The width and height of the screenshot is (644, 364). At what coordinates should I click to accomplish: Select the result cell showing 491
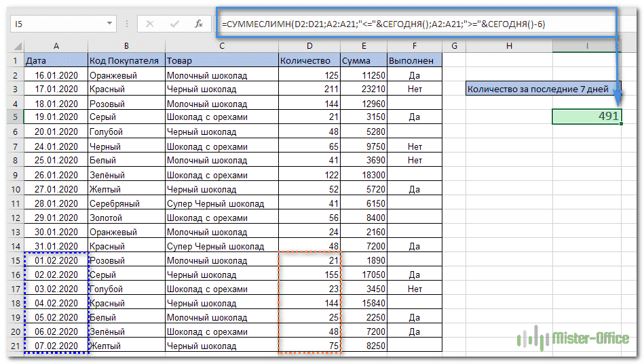[586, 117]
